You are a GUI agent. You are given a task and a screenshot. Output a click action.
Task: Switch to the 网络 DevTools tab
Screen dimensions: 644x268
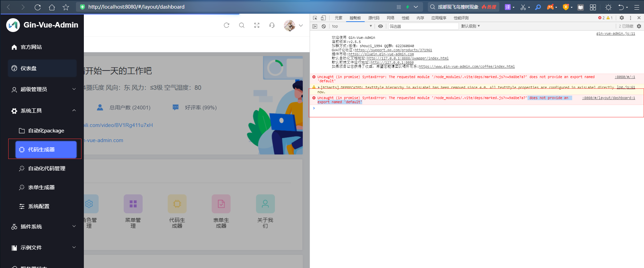pos(390,18)
